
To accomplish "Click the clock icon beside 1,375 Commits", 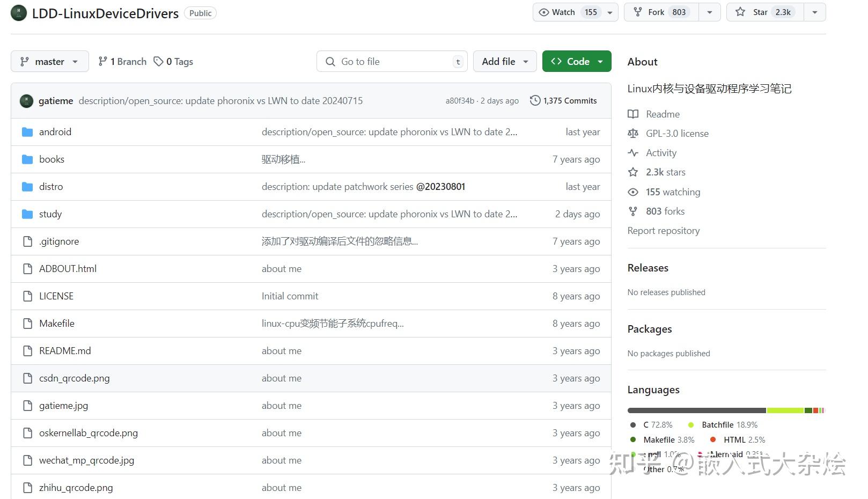I will [x=535, y=100].
